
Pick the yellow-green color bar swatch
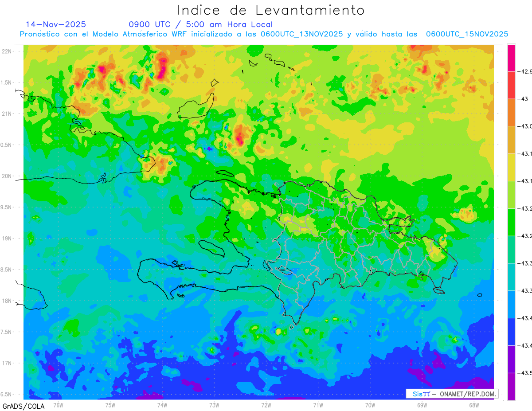(x=511, y=195)
